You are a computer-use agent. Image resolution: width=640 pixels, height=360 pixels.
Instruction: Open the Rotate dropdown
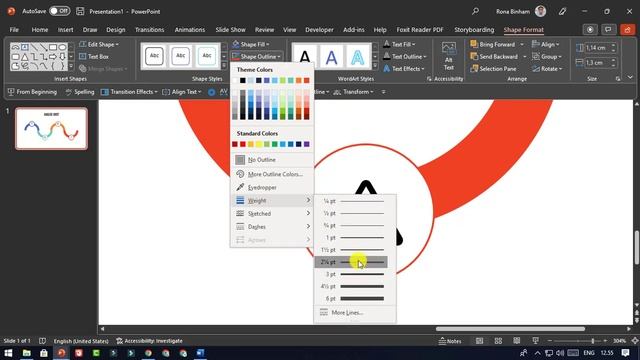pyautogui.click(x=547, y=69)
